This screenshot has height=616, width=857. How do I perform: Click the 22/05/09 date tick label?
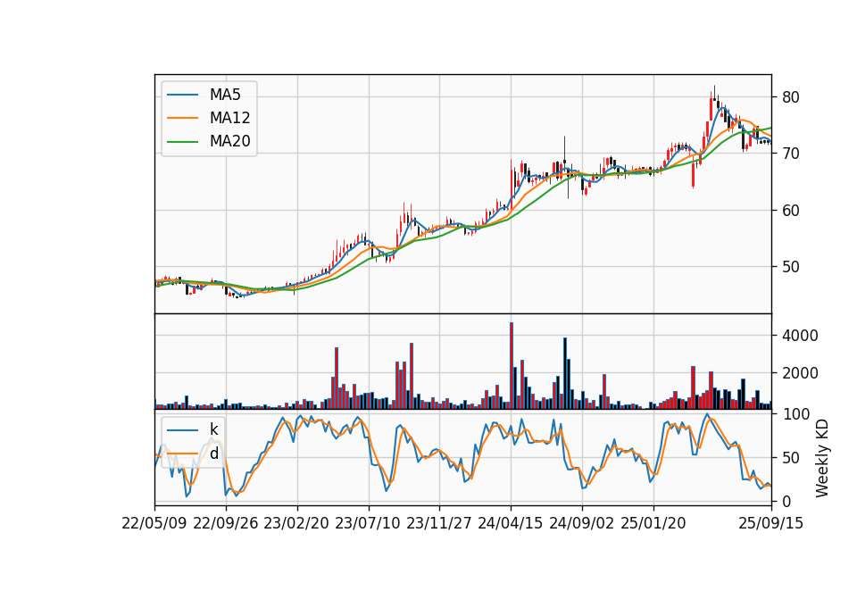154,523
